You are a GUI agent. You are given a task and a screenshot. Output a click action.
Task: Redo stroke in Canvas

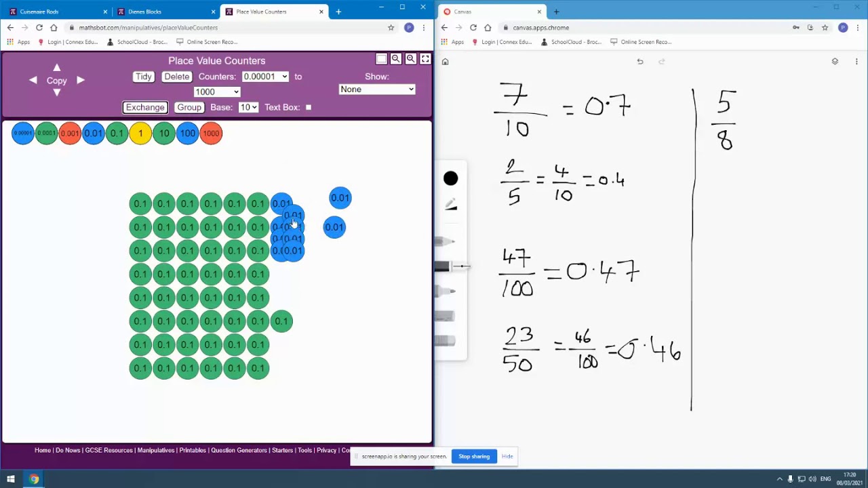662,62
